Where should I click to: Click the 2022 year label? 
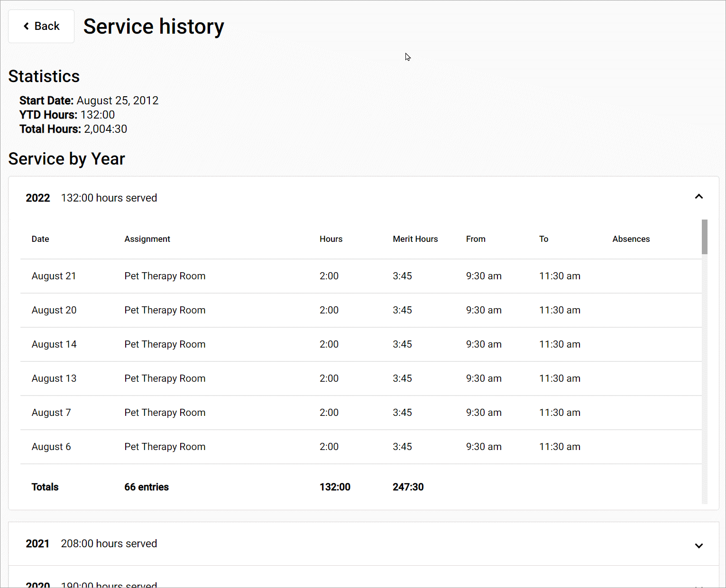click(37, 198)
